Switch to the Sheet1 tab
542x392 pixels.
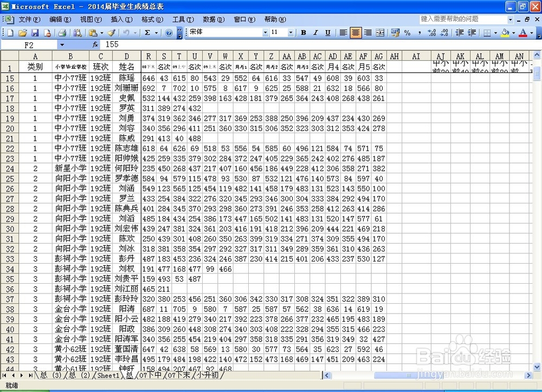click(107, 375)
